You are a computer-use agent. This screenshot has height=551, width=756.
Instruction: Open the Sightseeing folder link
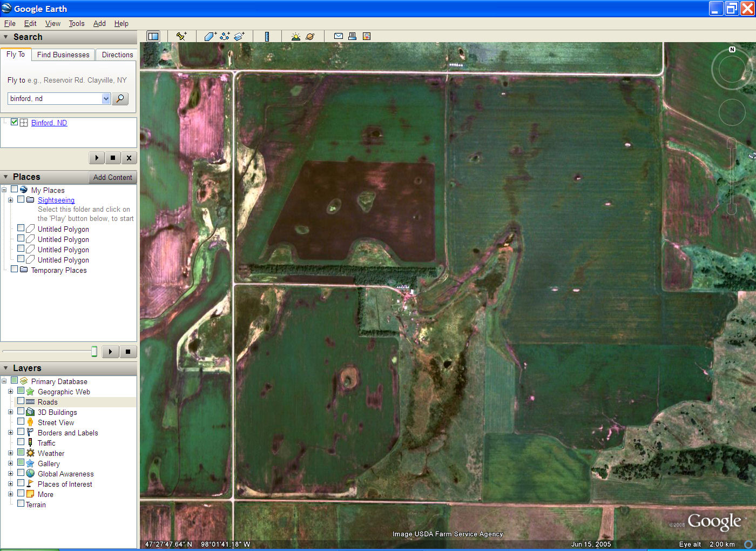[x=56, y=200]
